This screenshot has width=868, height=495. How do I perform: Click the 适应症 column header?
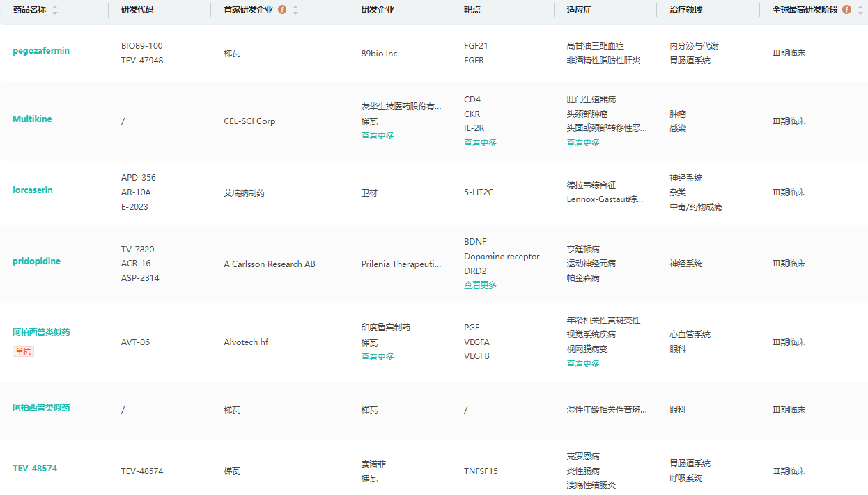pos(579,10)
